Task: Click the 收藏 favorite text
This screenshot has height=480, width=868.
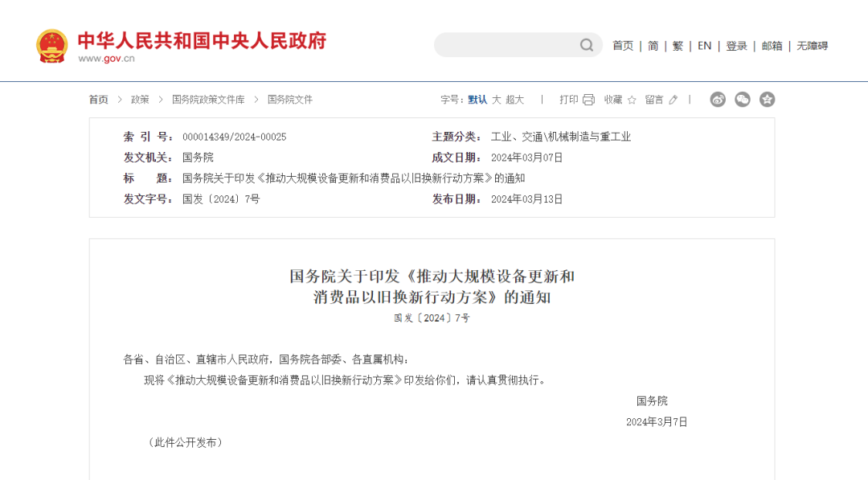Action: (x=613, y=100)
